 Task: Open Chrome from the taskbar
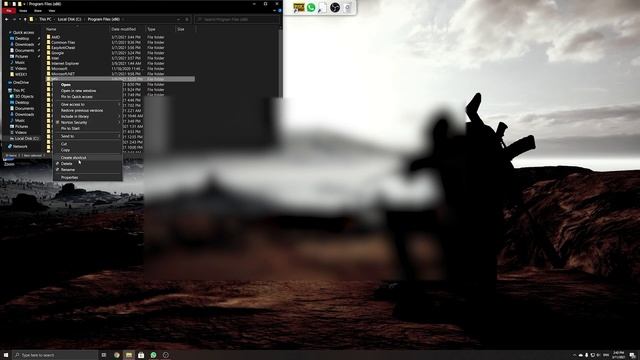[117, 356]
